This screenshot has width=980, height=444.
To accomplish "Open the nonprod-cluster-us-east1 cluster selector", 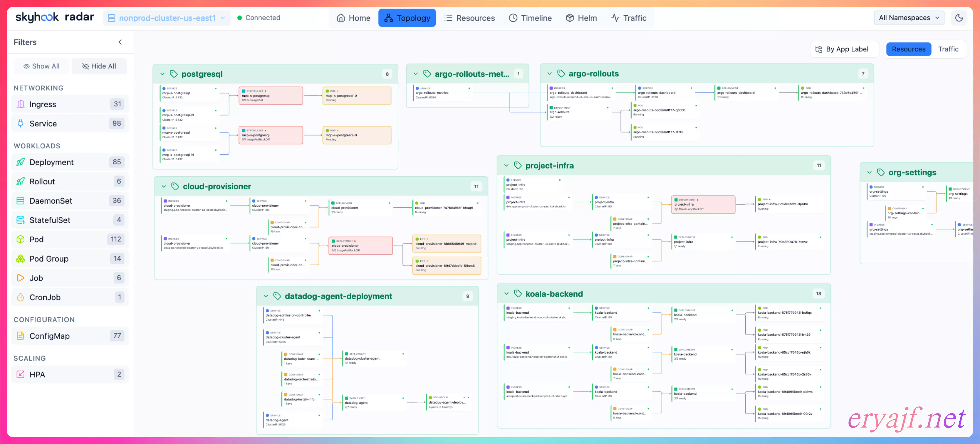I will pyautogui.click(x=167, y=18).
